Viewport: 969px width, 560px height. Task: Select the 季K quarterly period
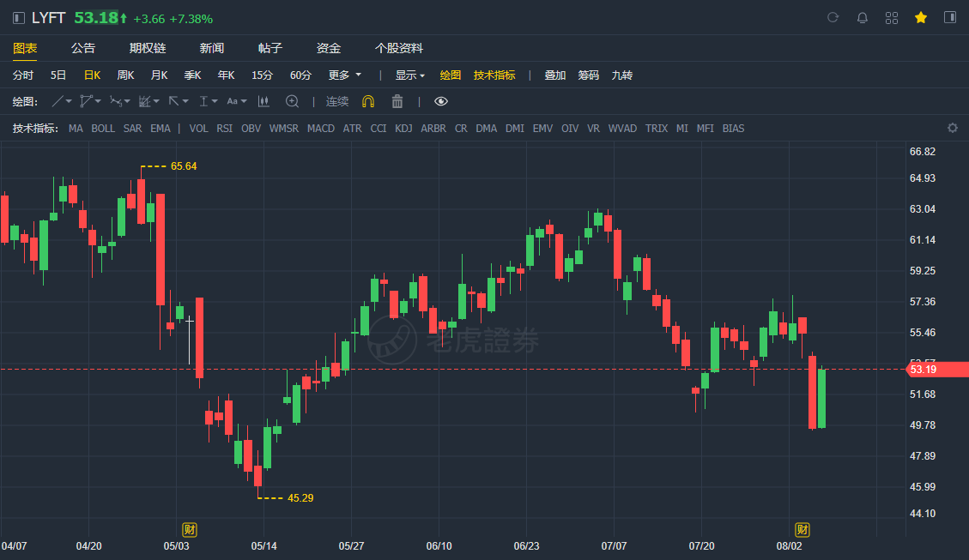click(x=192, y=75)
